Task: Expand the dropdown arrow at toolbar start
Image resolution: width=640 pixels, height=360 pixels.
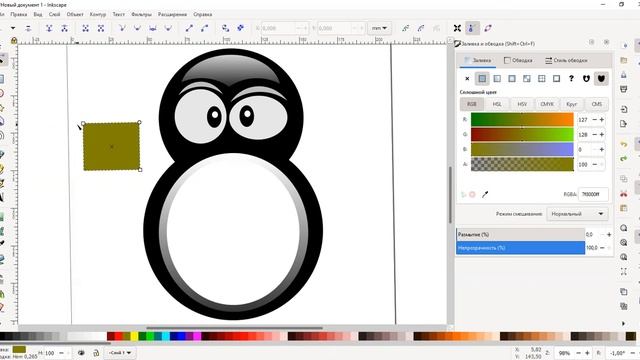Action: [x=13, y=28]
